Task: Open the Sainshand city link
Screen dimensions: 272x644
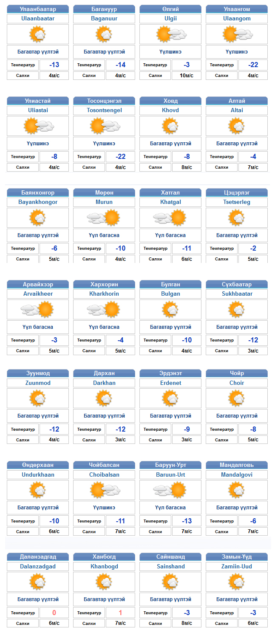Action: 170,566
